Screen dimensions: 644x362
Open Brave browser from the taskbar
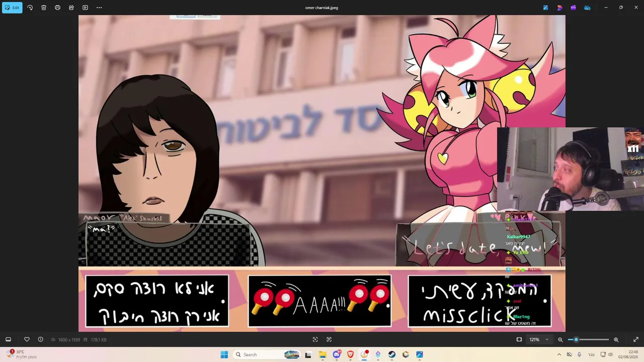pos(350,354)
